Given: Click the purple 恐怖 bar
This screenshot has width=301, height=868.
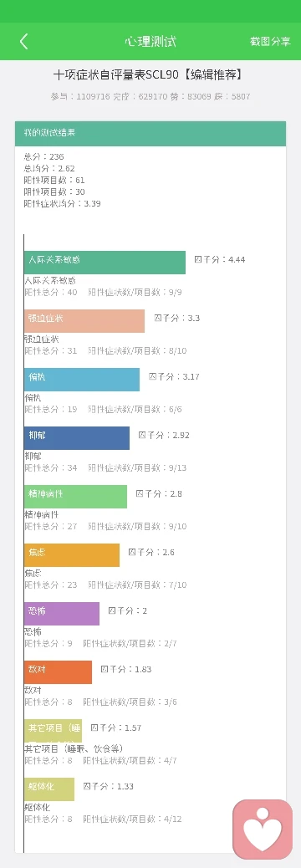Looking at the screenshot, I should (x=62, y=614).
